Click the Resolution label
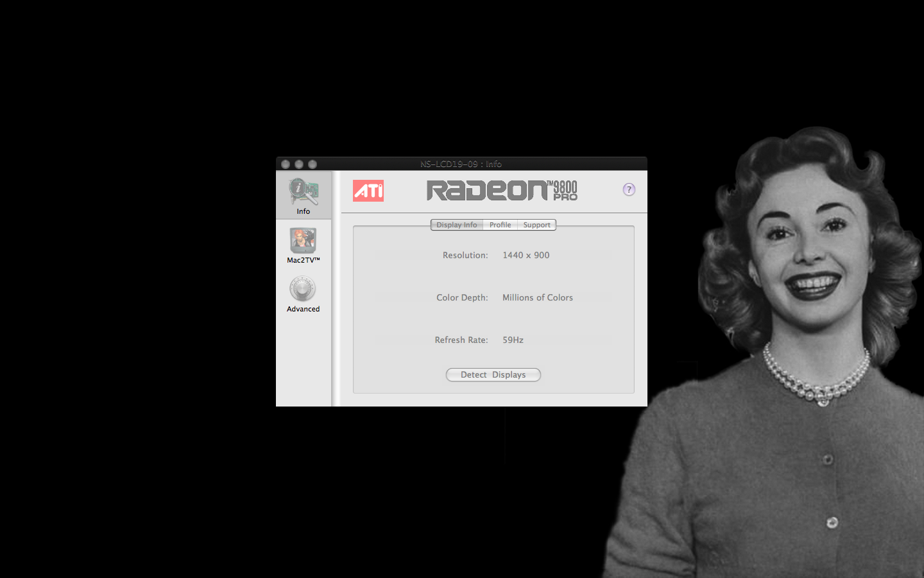 (x=465, y=255)
